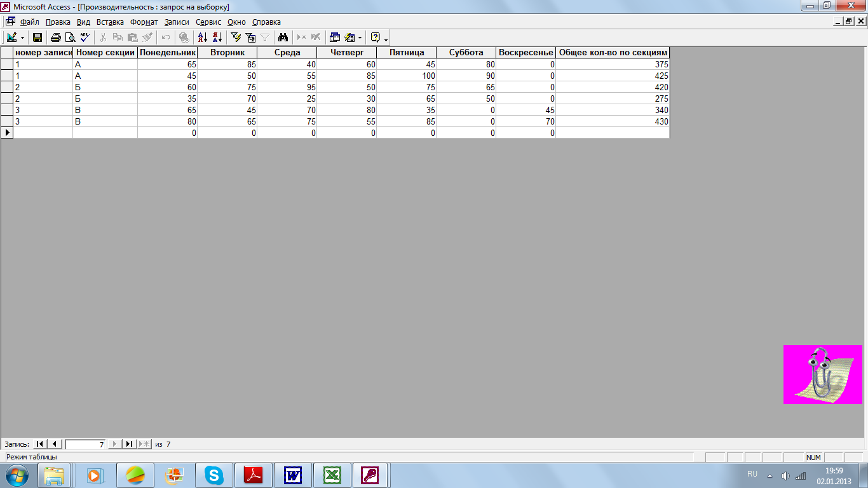This screenshot has width=868, height=488.
Task: Toggle the Apply Filter funnel icon
Action: pos(265,37)
